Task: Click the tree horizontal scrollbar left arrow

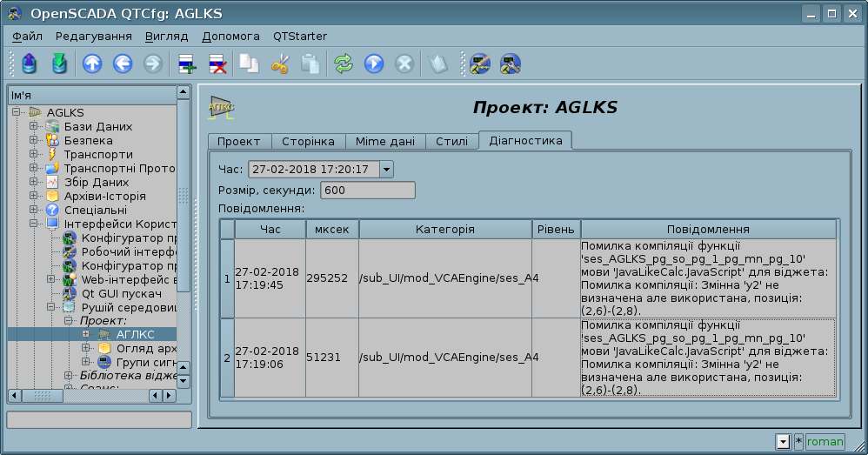Action: [15, 396]
